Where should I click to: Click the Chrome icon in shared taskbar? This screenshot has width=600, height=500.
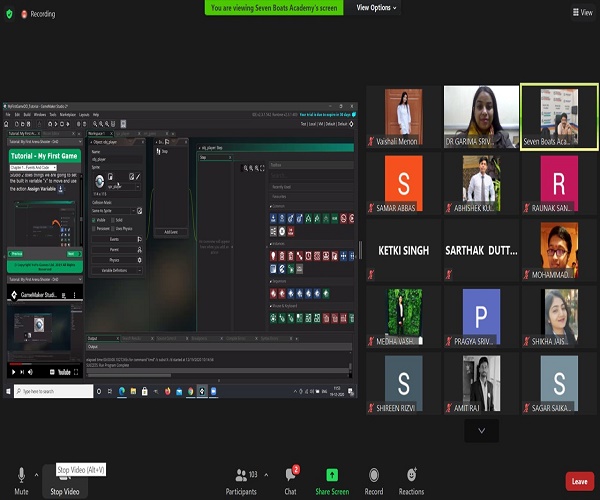191,391
